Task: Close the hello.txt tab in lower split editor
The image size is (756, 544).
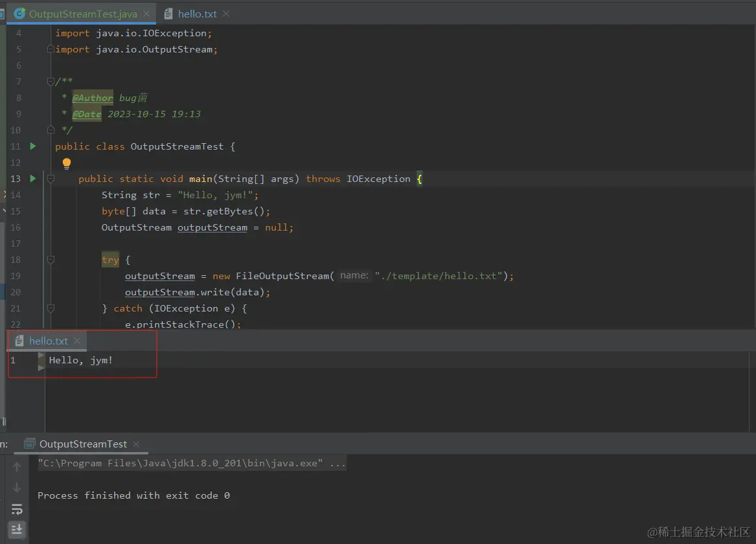Action: pyautogui.click(x=77, y=341)
